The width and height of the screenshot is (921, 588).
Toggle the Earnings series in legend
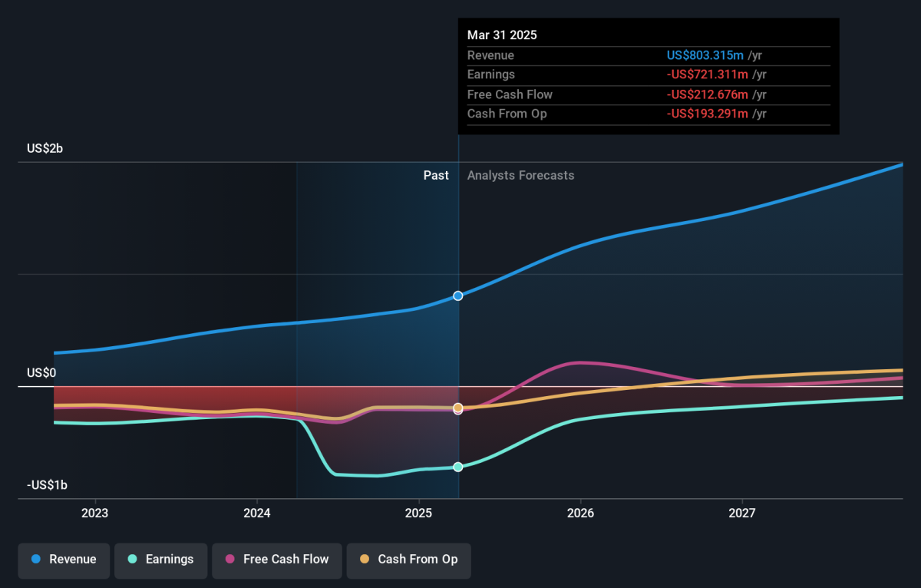point(160,560)
